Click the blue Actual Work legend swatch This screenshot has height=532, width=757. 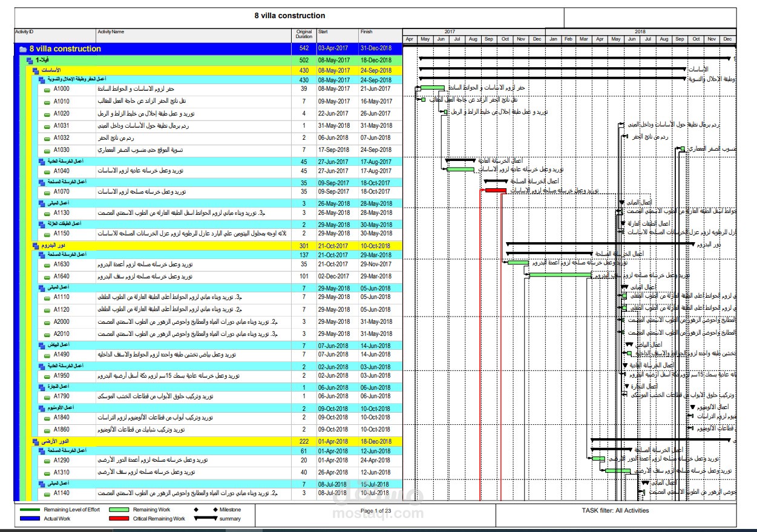click(30, 519)
